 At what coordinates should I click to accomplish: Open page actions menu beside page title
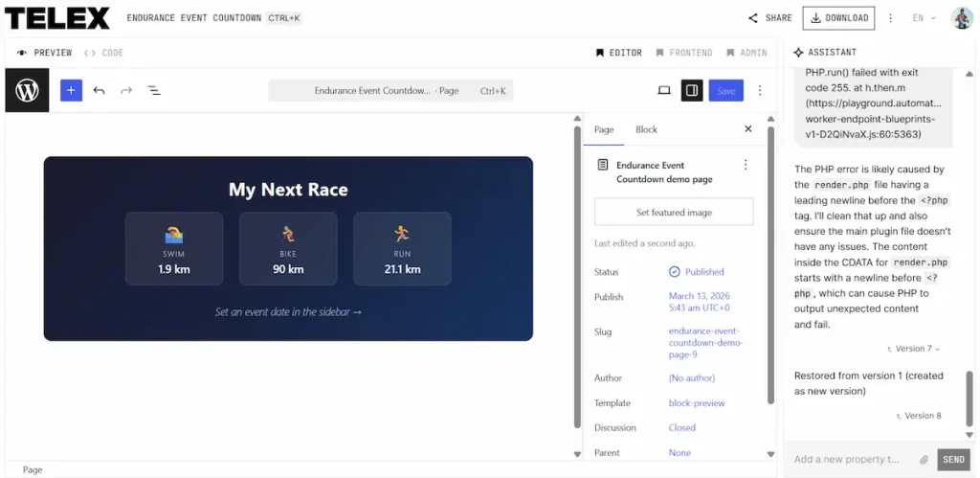pyautogui.click(x=745, y=165)
